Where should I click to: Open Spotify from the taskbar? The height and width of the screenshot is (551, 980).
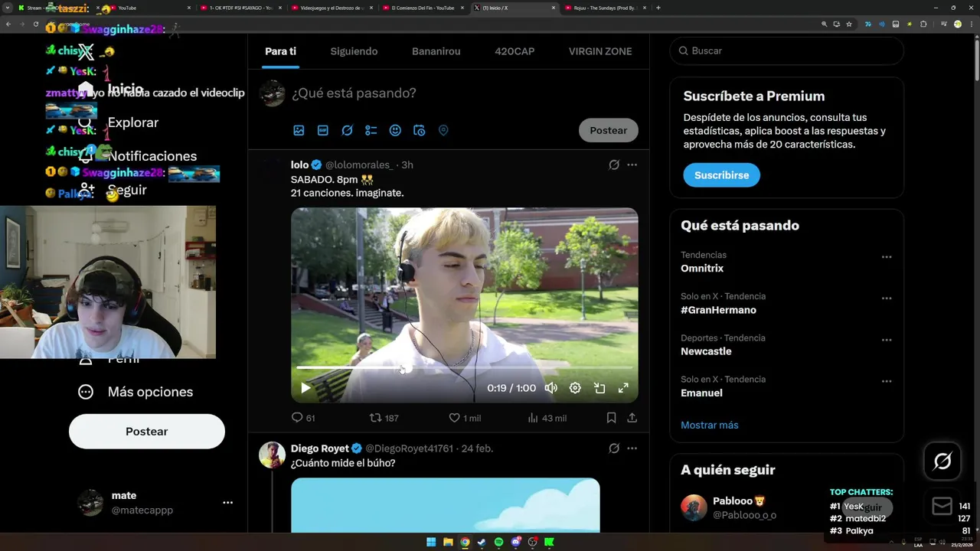point(498,542)
